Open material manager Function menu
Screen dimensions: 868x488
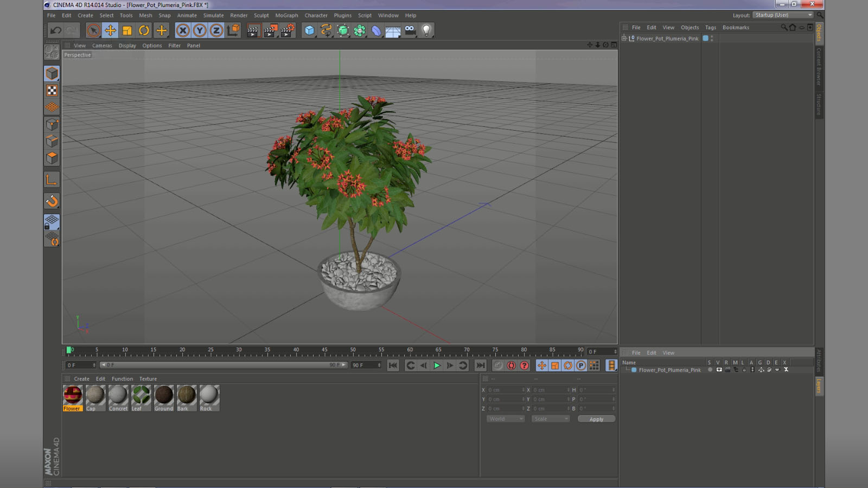pyautogui.click(x=122, y=379)
